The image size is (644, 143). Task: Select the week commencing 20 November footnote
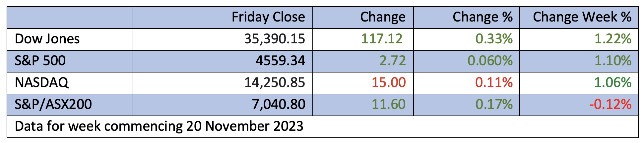coord(159,126)
